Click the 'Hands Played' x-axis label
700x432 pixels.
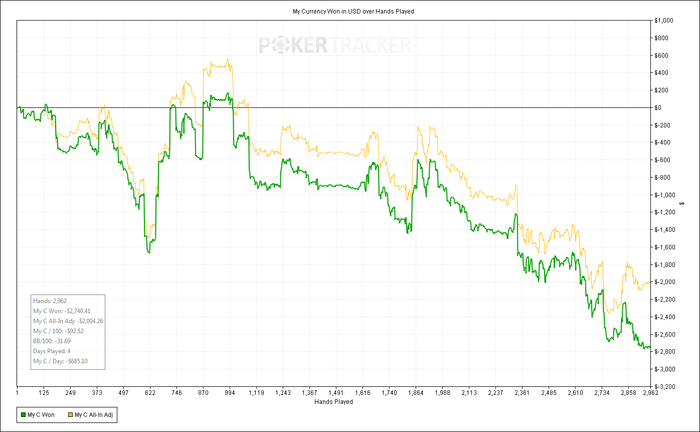point(333,402)
